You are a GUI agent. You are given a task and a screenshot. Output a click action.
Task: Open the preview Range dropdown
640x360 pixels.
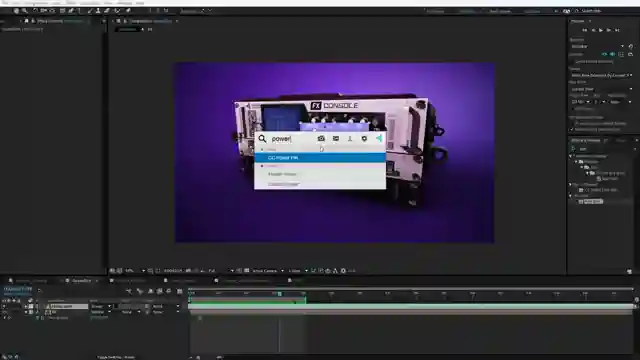click(x=602, y=76)
